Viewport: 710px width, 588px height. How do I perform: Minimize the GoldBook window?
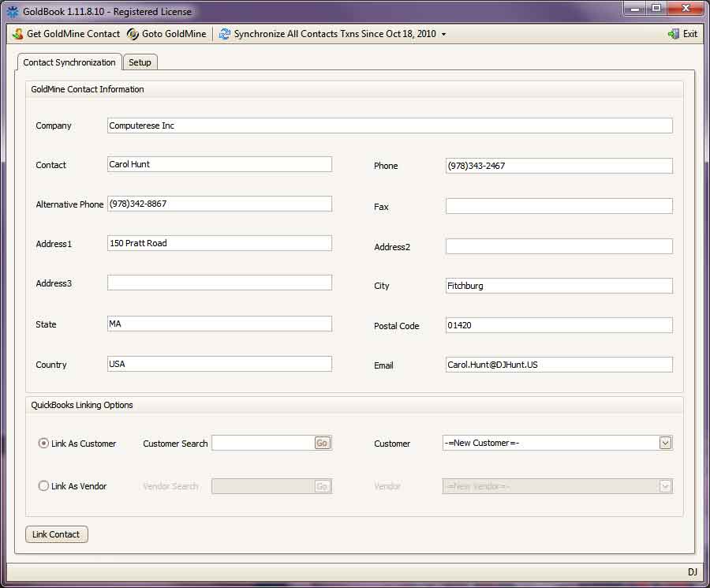635,9
